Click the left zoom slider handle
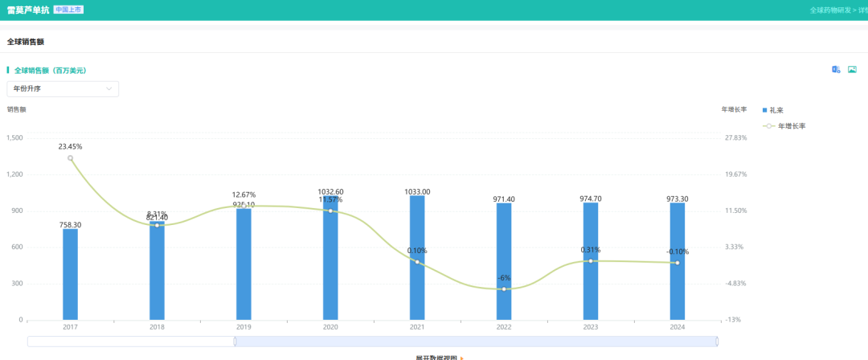The width and height of the screenshot is (868, 360). (x=235, y=342)
